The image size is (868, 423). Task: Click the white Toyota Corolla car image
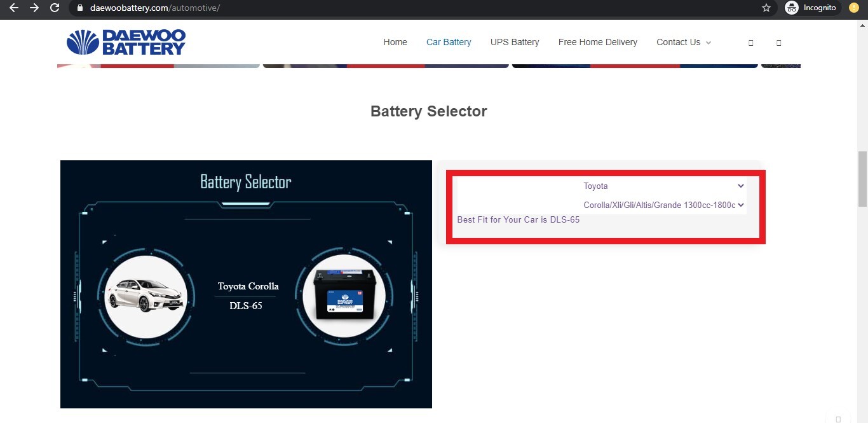pos(146,296)
